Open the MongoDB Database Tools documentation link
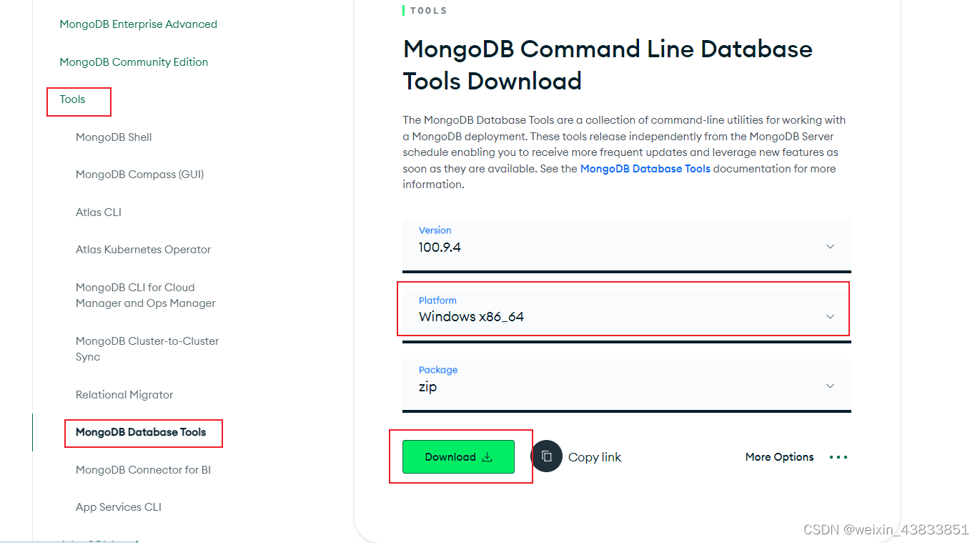 (645, 168)
